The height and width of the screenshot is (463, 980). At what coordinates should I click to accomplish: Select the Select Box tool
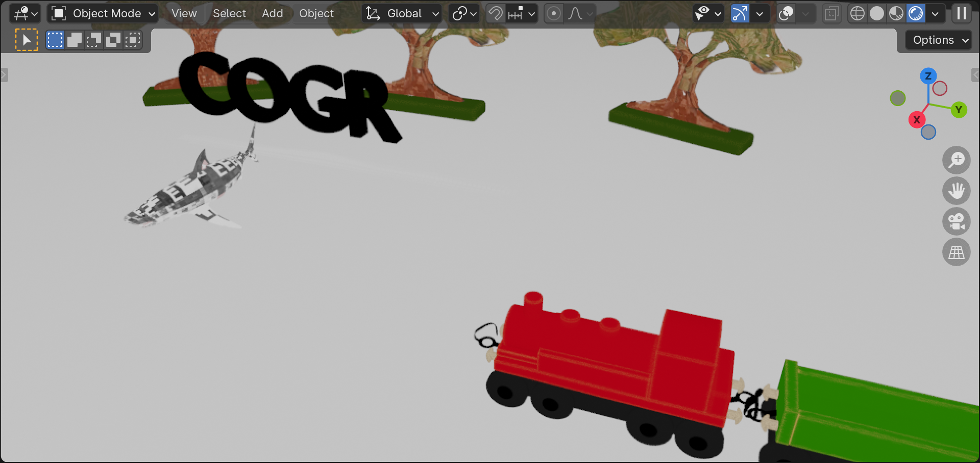(27, 40)
